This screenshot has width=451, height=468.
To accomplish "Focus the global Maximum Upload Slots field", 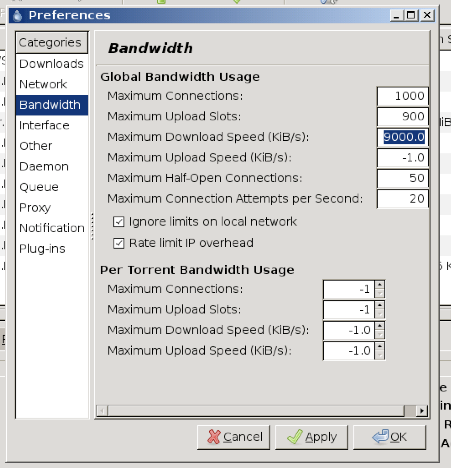I will (x=403, y=116).
